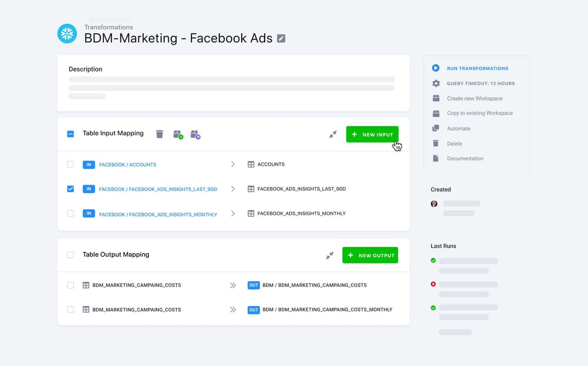
Task: Click the green add-to-workspace icon
Action: click(178, 134)
